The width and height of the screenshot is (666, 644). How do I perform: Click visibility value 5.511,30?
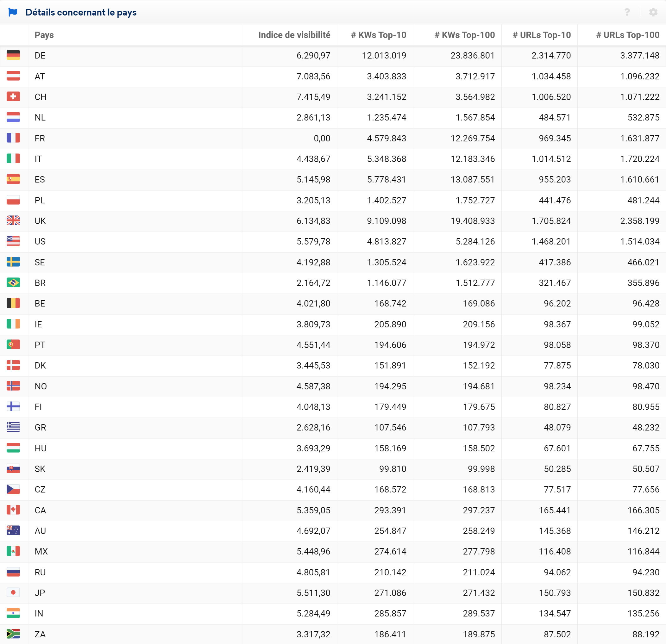[x=313, y=593]
